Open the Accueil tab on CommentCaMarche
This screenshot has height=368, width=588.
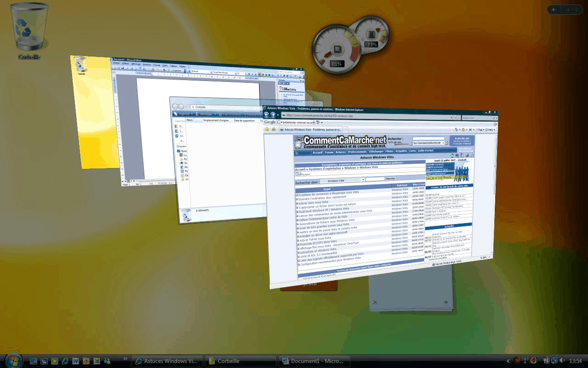tap(317, 152)
